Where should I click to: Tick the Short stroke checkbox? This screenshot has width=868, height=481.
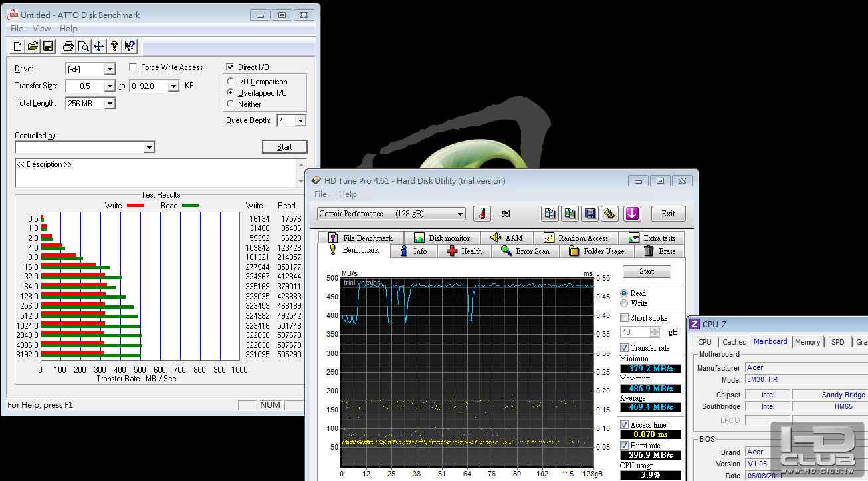(x=624, y=318)
